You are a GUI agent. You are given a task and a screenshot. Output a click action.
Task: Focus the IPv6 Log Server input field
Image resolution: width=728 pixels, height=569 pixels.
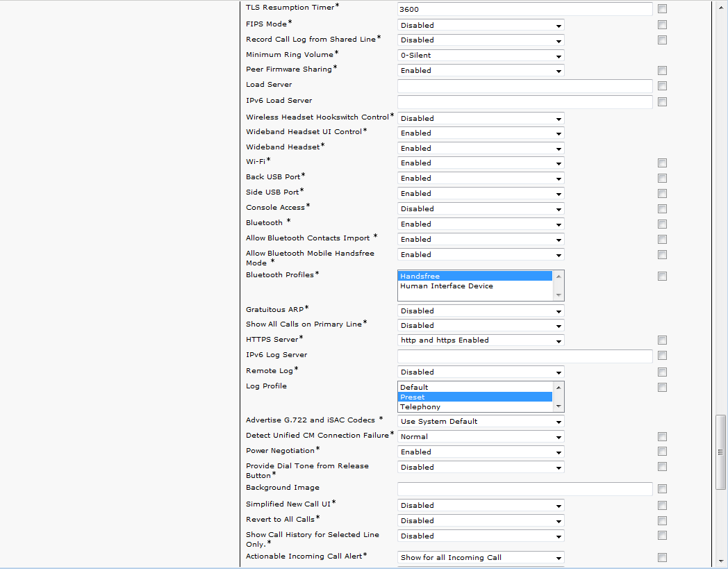(524, 356)
